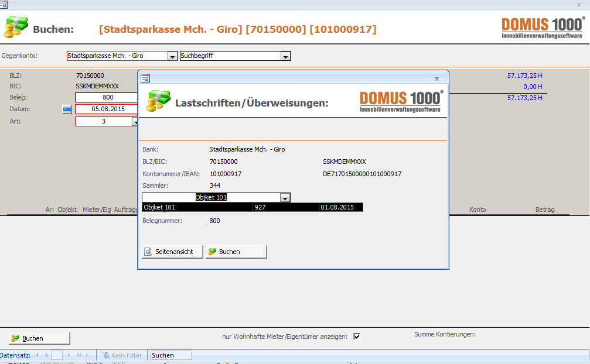Click DOMUS 1000 logo in the dialog
Screen dimensions: 590x364
click(x=401, y=101)
